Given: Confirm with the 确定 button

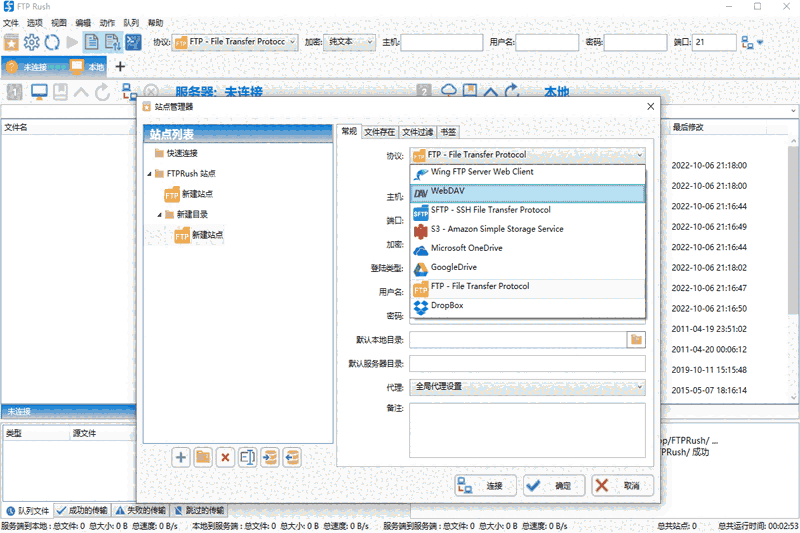Looking at the screenshot, I should click(554, 486).
